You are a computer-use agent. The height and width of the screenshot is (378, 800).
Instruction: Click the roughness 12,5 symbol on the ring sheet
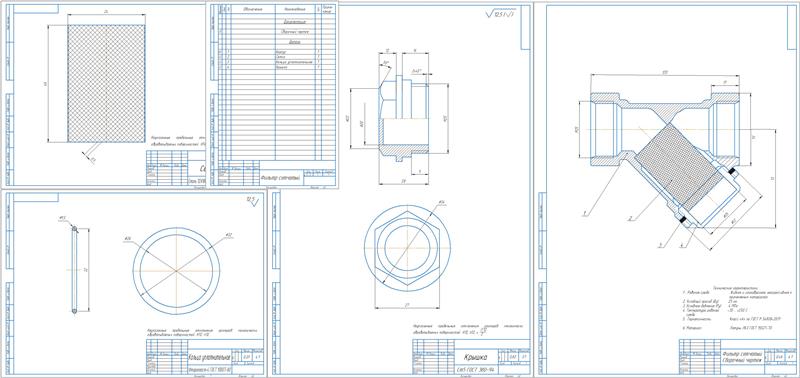click(253, 200)
